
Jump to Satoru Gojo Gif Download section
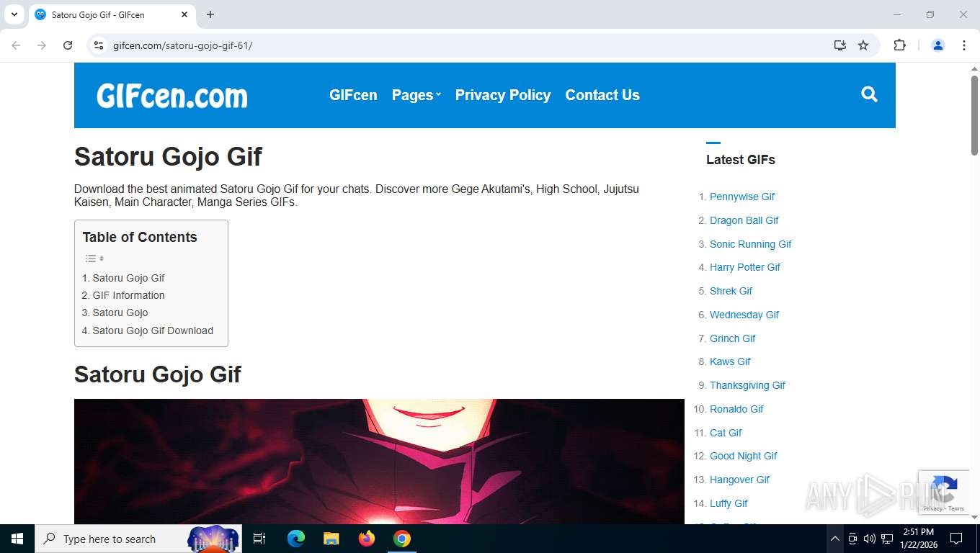[148, 331]
